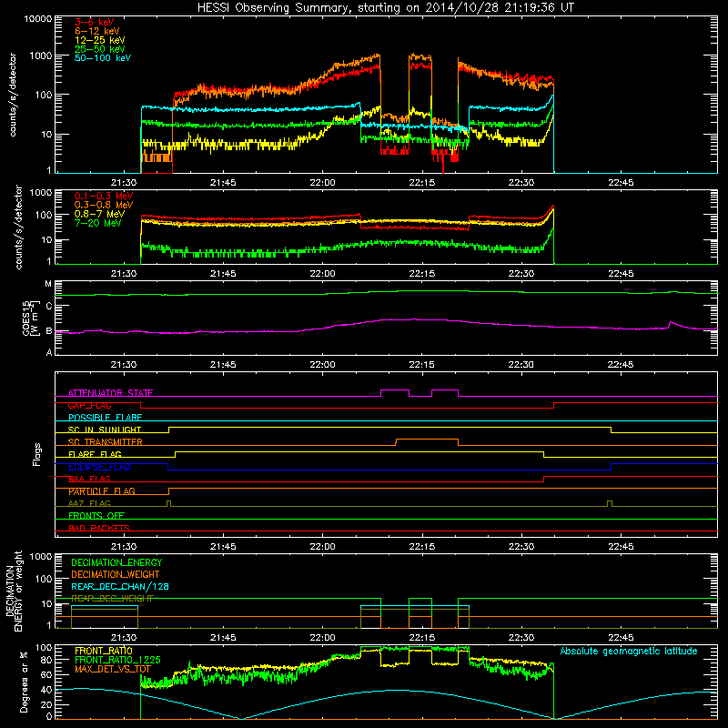The image size is (728, 728).
Task: Select the GAP_FLAG label
Action: 89,405
